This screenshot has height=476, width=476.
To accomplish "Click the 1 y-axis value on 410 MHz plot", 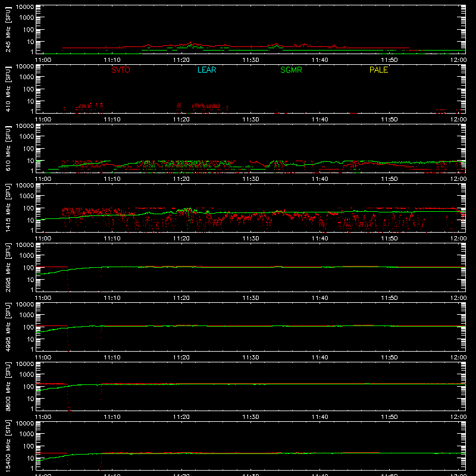I will [32, 111].
